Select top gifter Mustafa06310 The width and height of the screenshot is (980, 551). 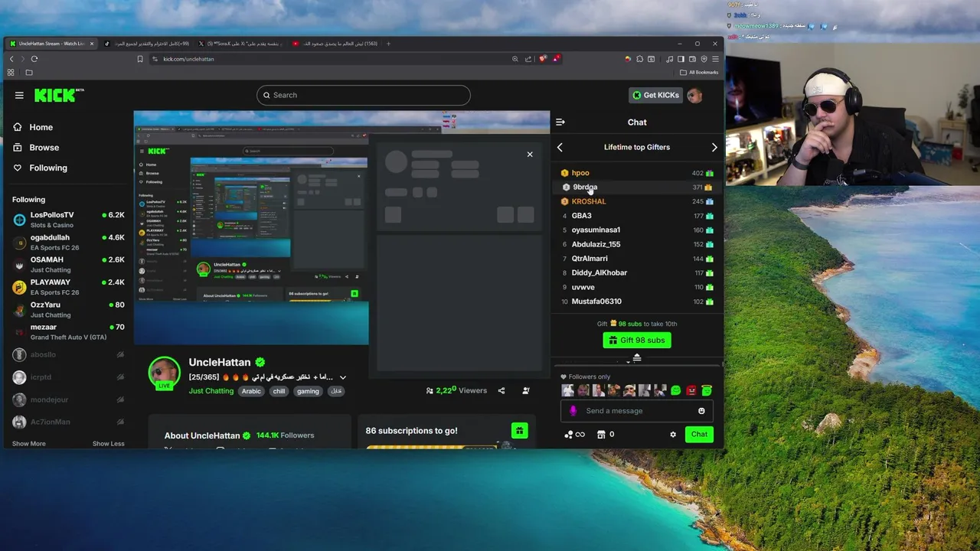637,302
